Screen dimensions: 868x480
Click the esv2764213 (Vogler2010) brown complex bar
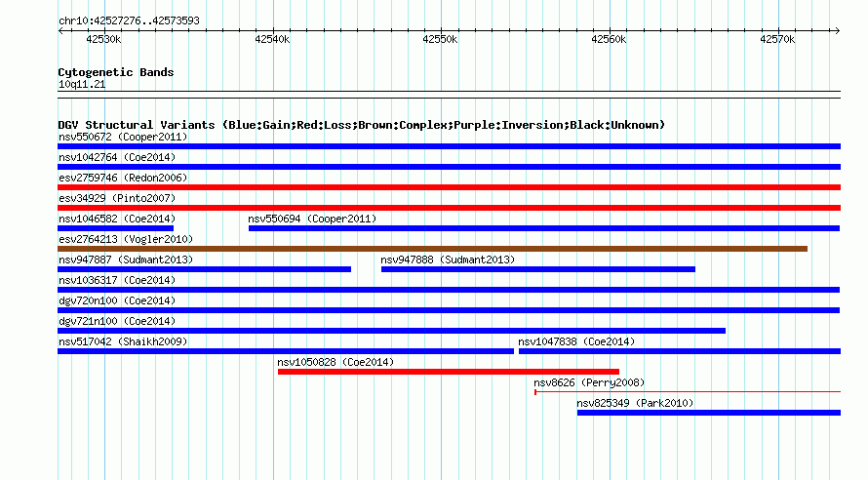coord(432,249)
